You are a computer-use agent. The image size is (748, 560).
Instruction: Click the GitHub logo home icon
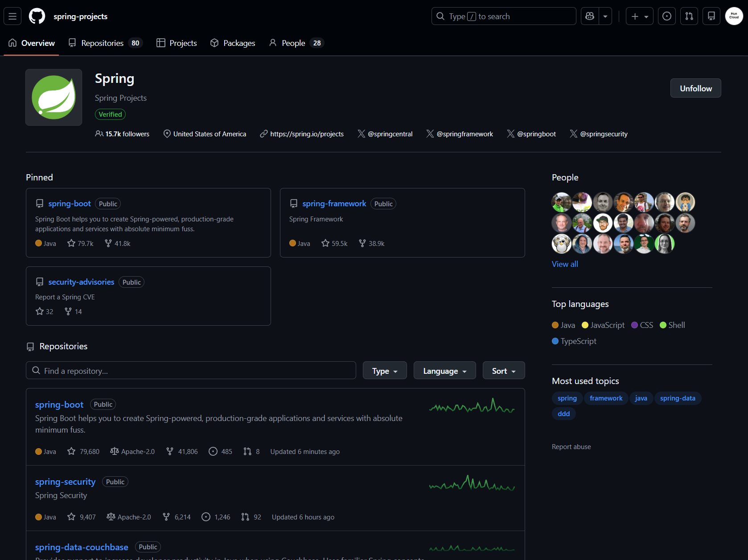tap(37, 16)
